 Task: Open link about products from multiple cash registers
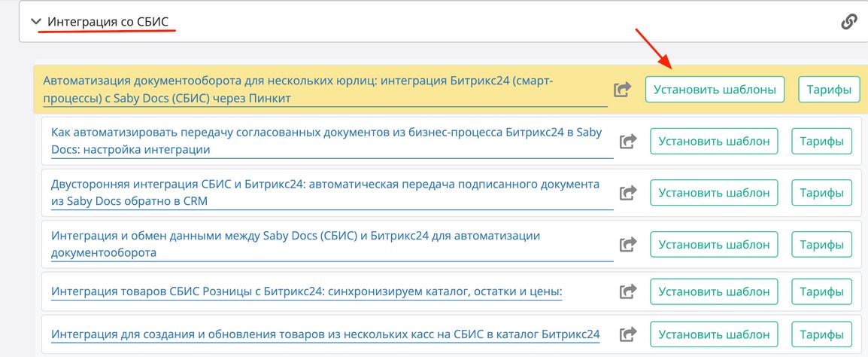coord(325,334)
